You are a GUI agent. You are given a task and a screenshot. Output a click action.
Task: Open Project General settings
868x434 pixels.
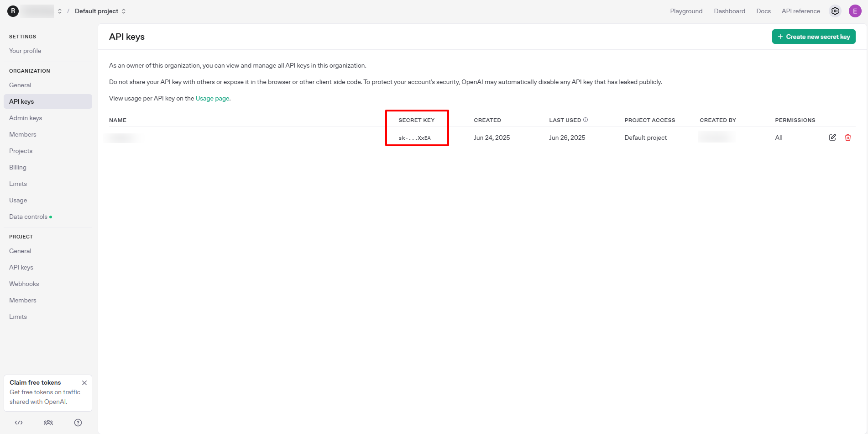click(48, 251)
